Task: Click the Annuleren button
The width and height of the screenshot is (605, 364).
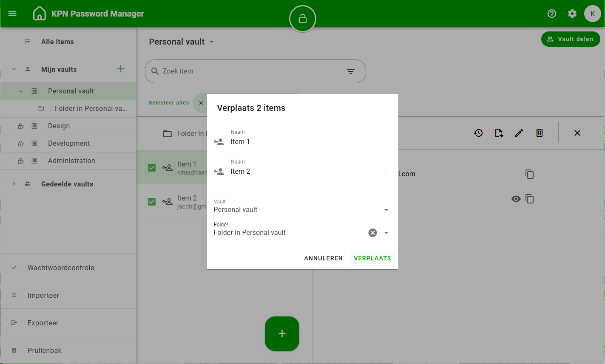Action: click(x=323, y=258)
